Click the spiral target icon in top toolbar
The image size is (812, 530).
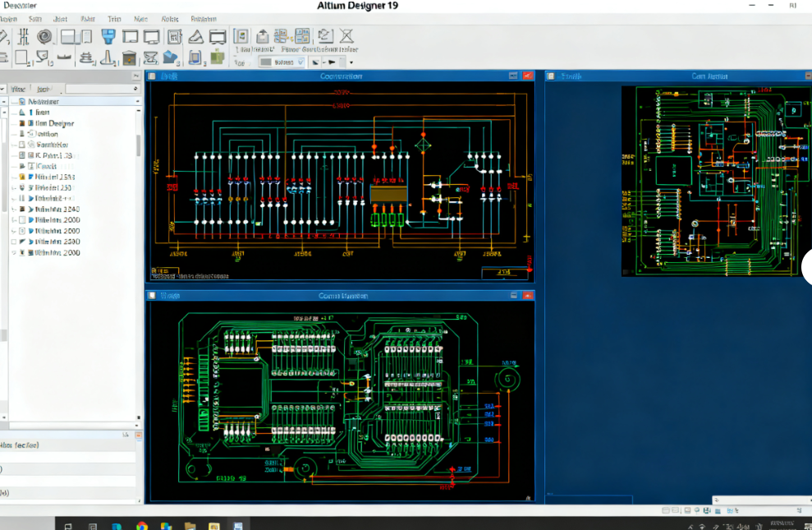click(44, 36)
